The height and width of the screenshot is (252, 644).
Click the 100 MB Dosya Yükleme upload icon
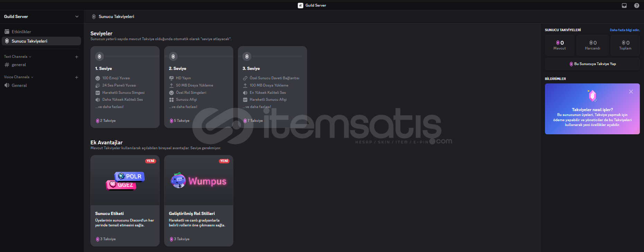[245, 85]
